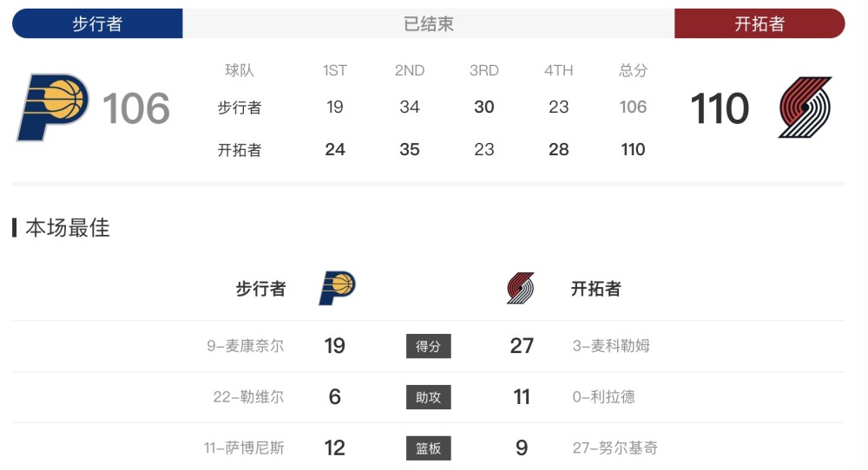Click the 篮板 stat label
The width and height of the screenshot is (868, 470).
[429, 447]
